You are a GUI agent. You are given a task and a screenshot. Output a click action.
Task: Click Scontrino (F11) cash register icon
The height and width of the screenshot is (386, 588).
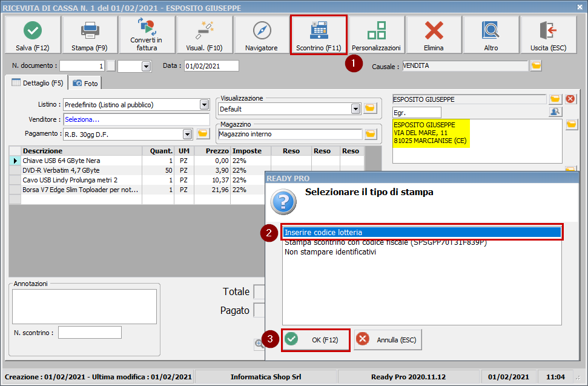[319, 35]
